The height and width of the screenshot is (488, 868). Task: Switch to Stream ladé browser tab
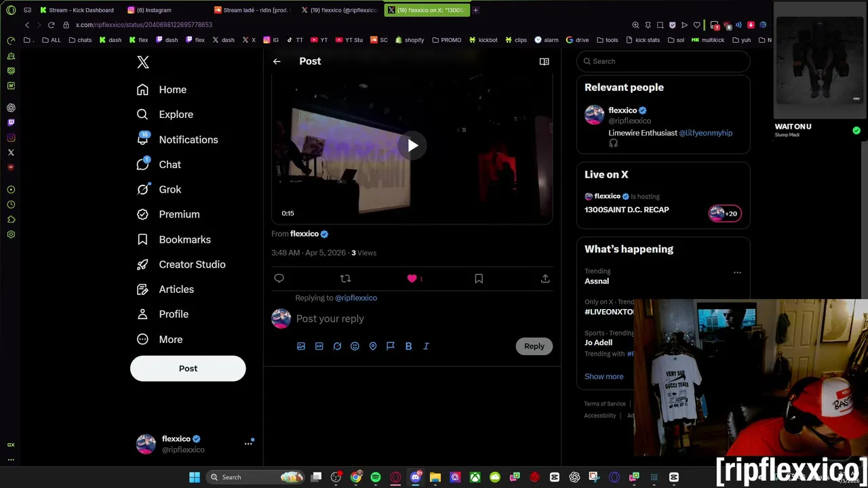251,10
